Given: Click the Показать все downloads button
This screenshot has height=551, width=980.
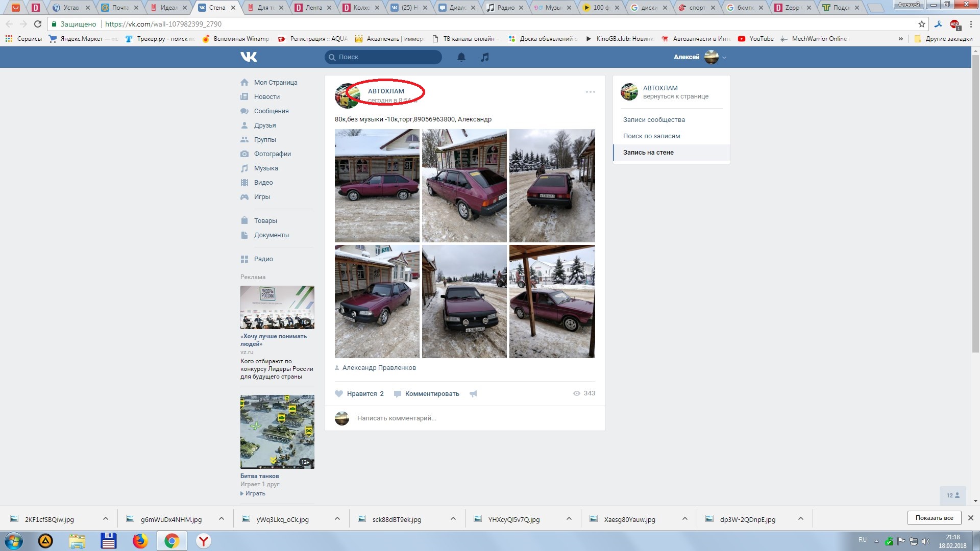Looking at the screenshot, I should (934, 518).
